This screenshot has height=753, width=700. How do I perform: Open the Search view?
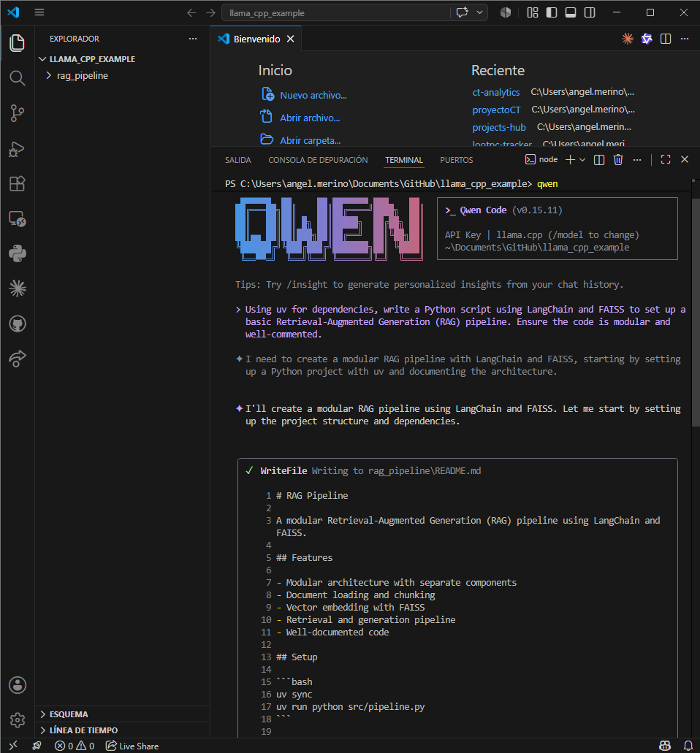(x=18, y=78)
